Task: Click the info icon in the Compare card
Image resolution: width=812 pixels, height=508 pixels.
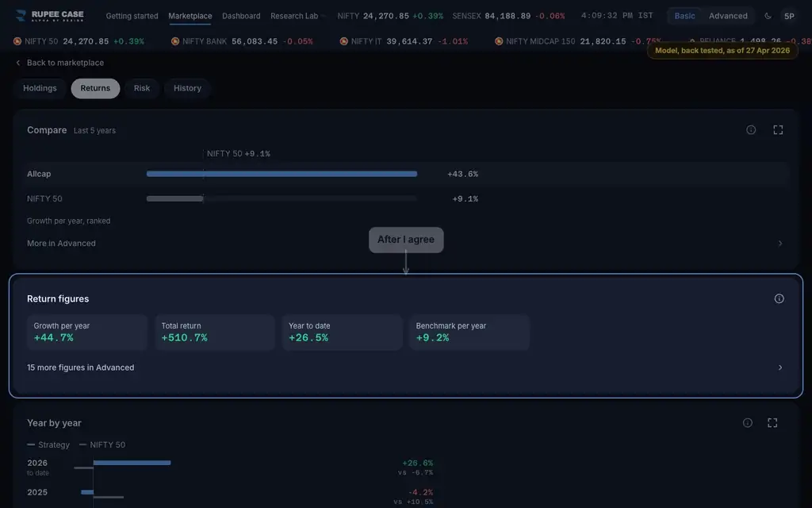Action: 751,130
